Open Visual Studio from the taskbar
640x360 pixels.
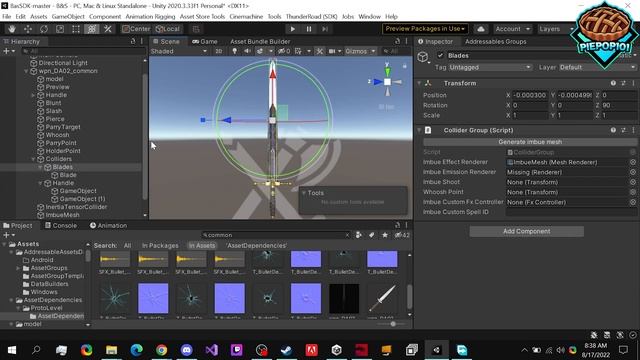(211, 350)
